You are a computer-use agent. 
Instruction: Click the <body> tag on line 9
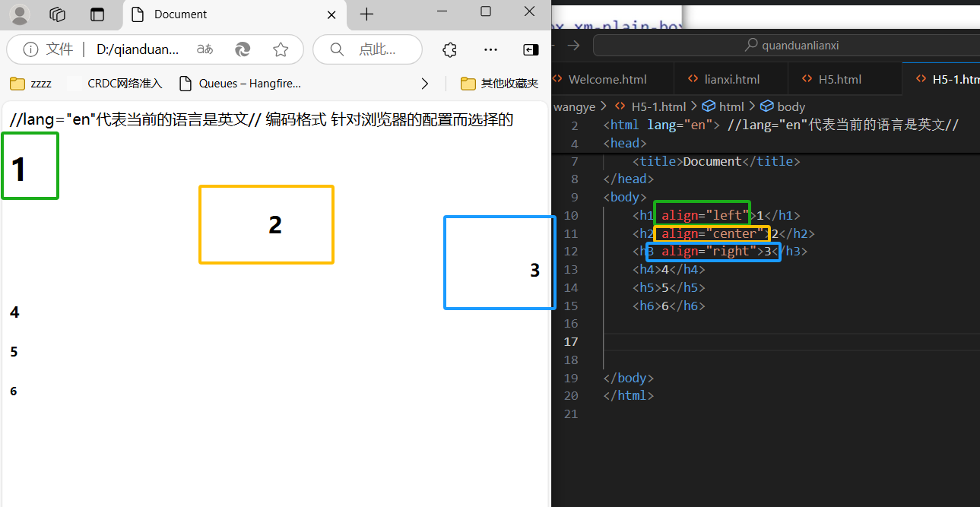click(x=625, y=198)
